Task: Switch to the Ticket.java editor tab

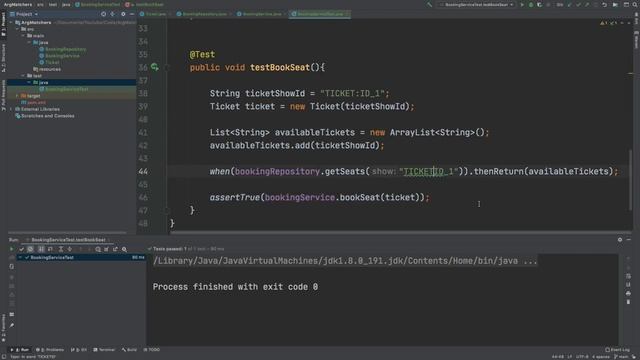Action: (153, 14)
